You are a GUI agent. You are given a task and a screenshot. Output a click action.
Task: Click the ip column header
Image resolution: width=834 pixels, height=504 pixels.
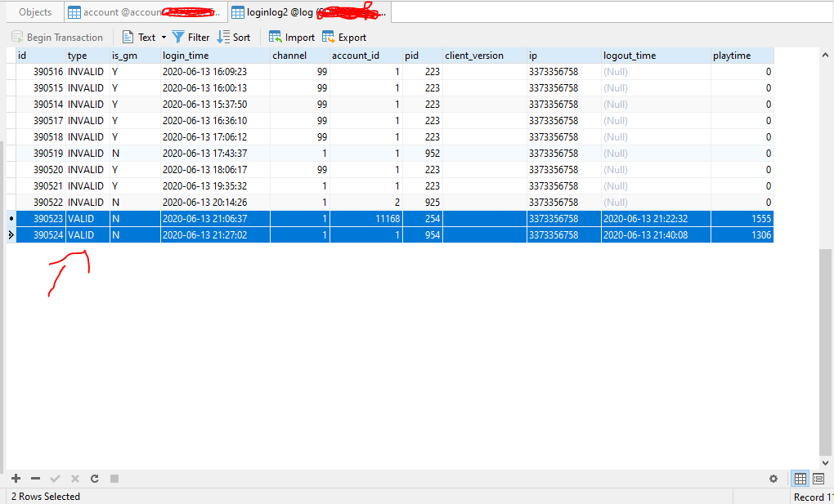click(564, 56)
